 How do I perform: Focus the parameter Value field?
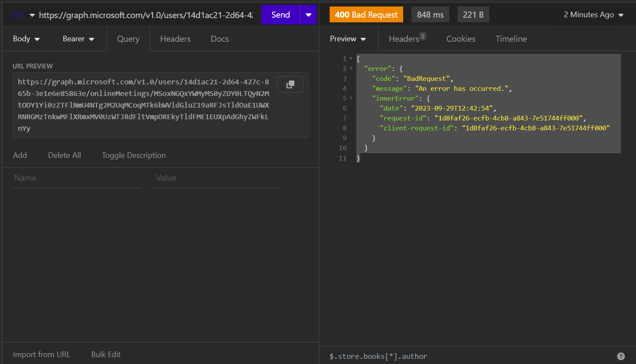217,178
